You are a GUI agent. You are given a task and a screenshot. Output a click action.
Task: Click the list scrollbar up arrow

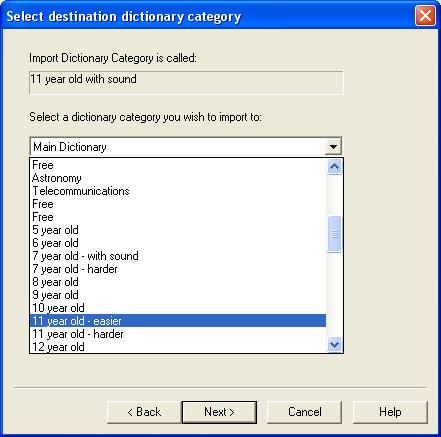point(334,166)
